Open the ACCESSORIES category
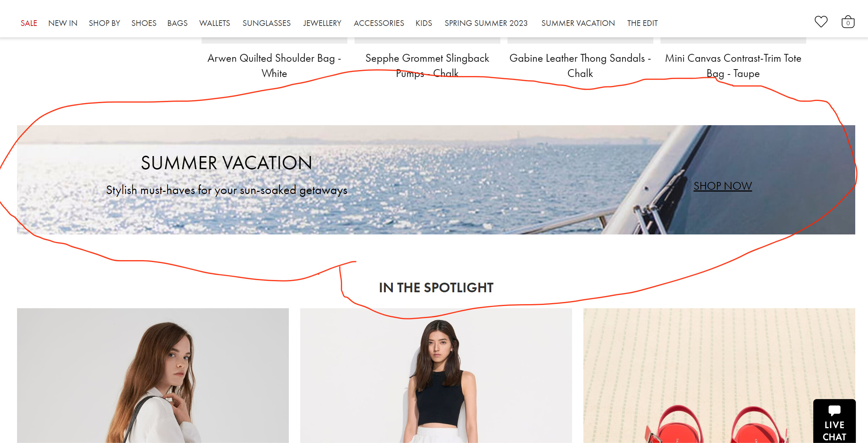 coord(379,23)
